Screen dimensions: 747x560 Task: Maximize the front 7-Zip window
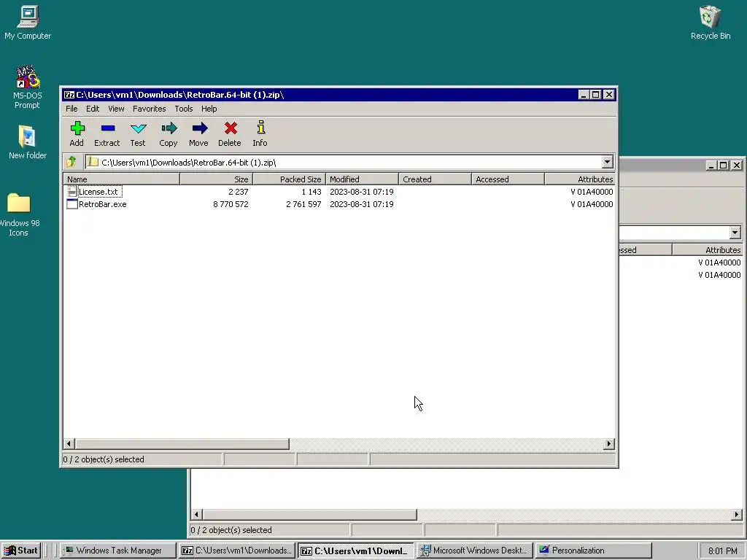click(595, 95)
